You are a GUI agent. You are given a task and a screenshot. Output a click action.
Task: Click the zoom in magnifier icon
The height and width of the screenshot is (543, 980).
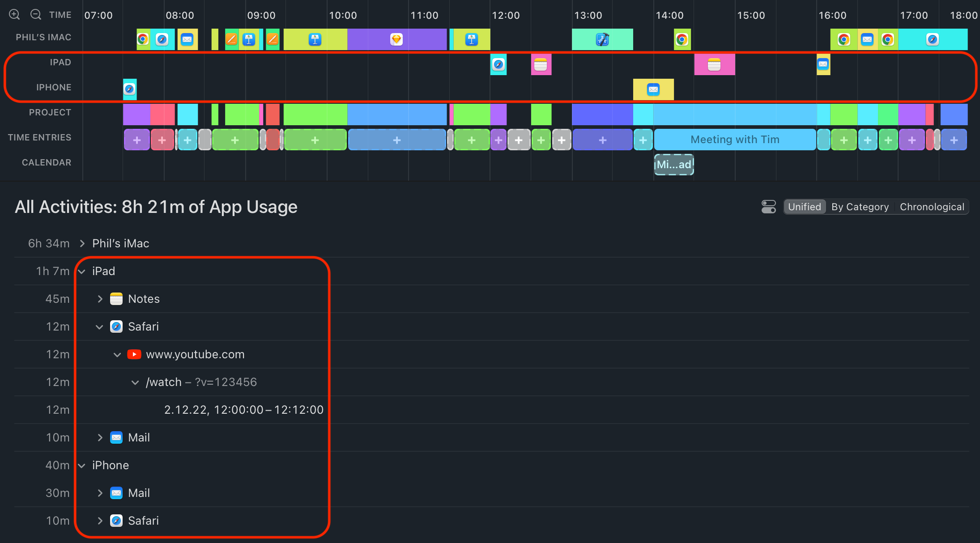click(14, 14)
